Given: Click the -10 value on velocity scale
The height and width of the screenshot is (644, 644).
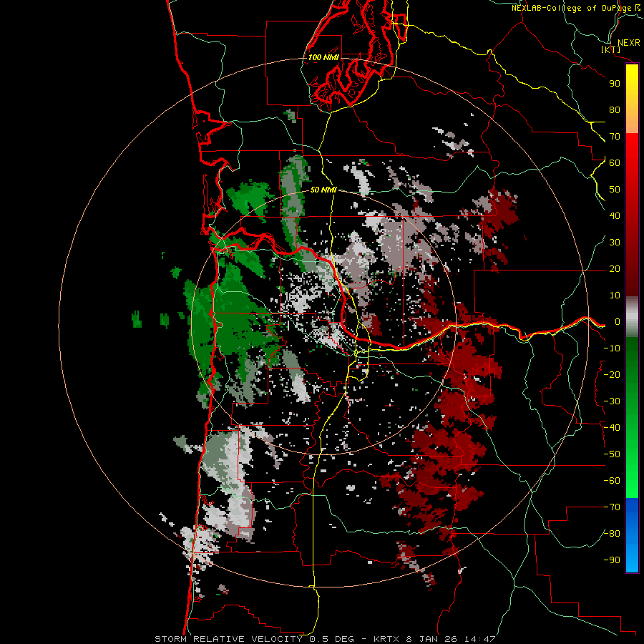Looking at the screenshot, I should pyautogui.click(x=612, y=348).
